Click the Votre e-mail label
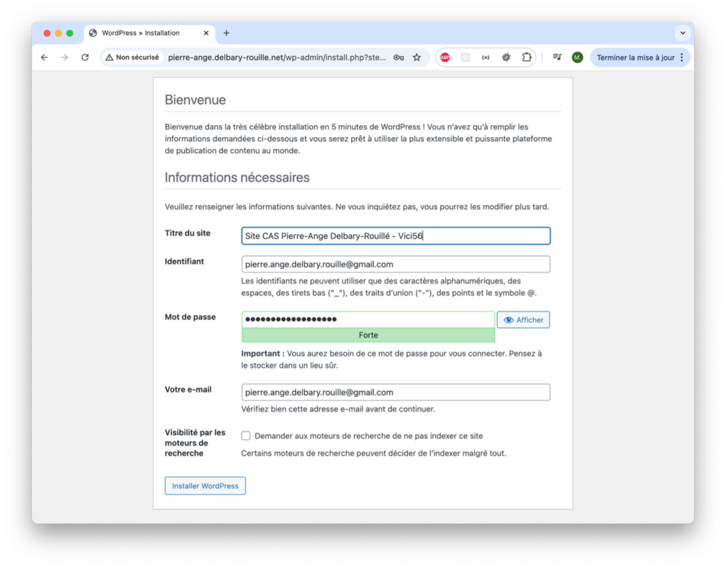Image resolution: width=728 pixels, height=568 pixels. [188, 390]
